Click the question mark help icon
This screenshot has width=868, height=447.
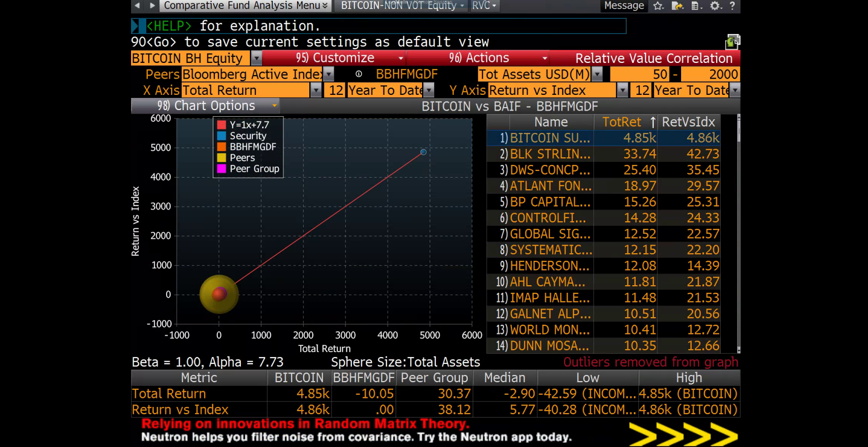pyautogui.click(x=732, y=6)
